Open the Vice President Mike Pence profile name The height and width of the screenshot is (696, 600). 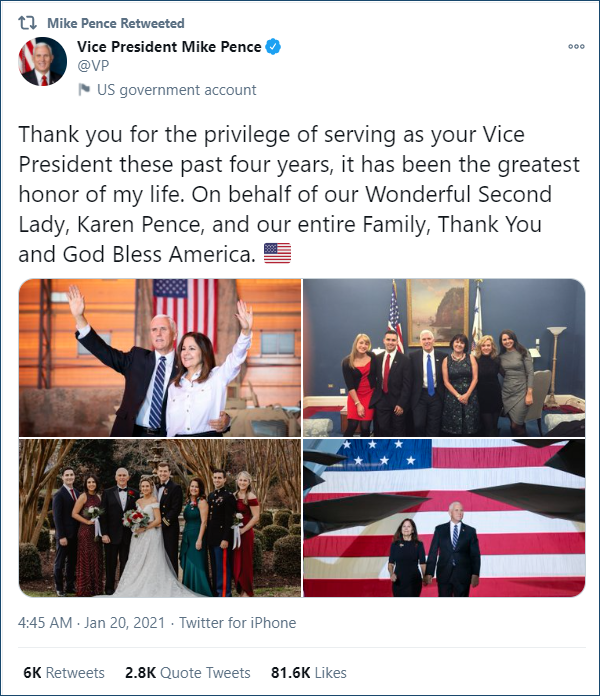coord(169,47)
